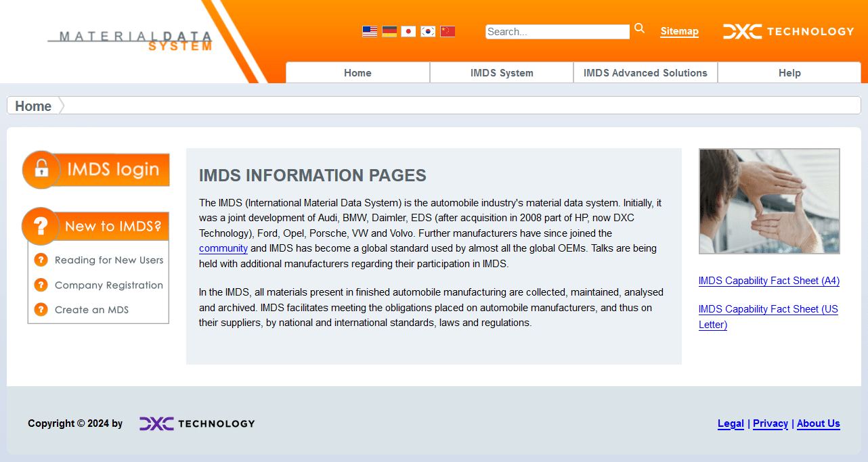Click the magnifying glass search icon
868x462 pixels.
tap(640, 28)
